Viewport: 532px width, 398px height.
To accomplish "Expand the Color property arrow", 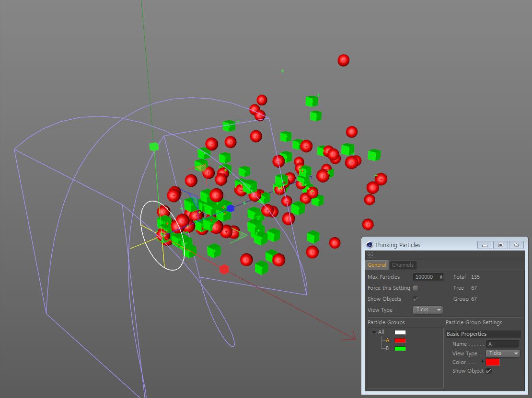I will click(x=484, y=362).
